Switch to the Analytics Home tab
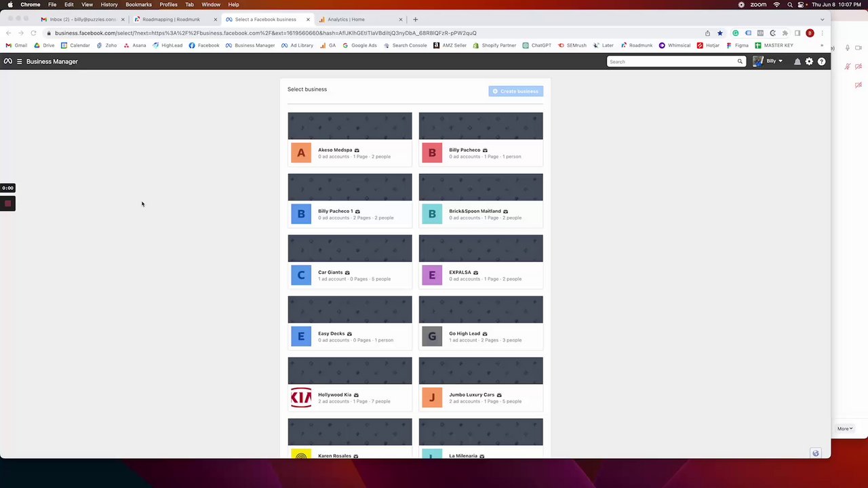 [360, 19]
